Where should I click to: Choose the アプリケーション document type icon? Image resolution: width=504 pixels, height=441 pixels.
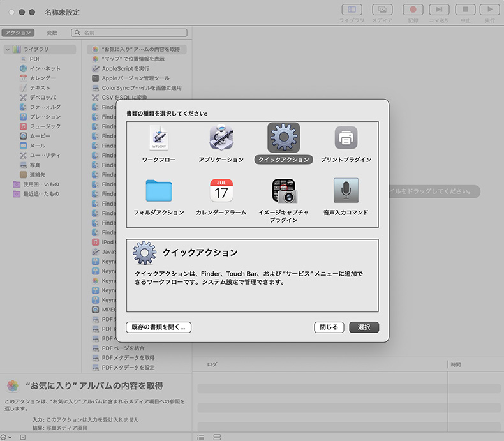(221, 138)
